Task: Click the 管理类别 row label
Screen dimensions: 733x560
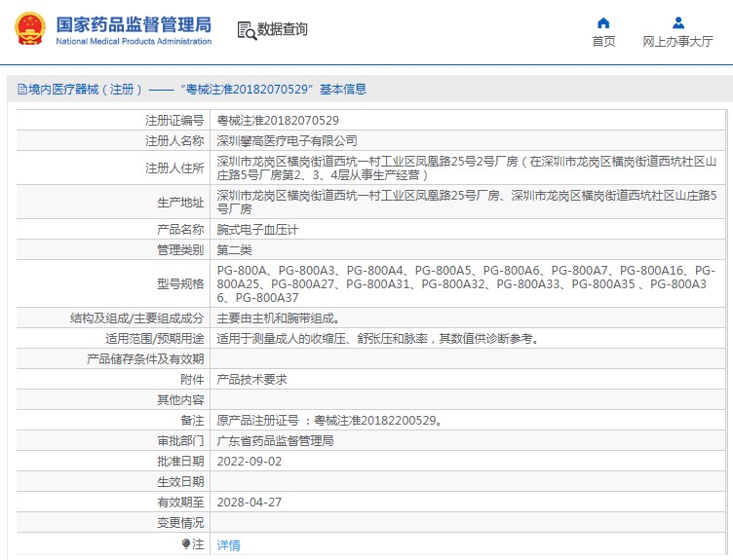Action: click(x=180, y=250)
